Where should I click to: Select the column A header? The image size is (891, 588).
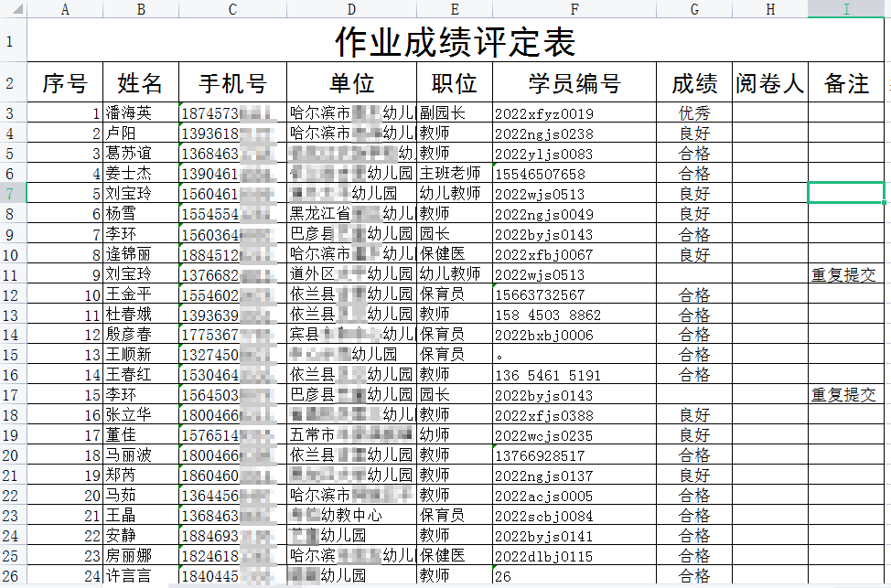point(65,9)
